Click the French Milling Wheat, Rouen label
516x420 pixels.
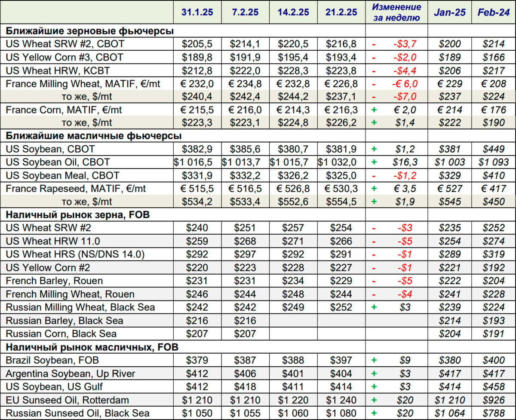click(70, 294)
